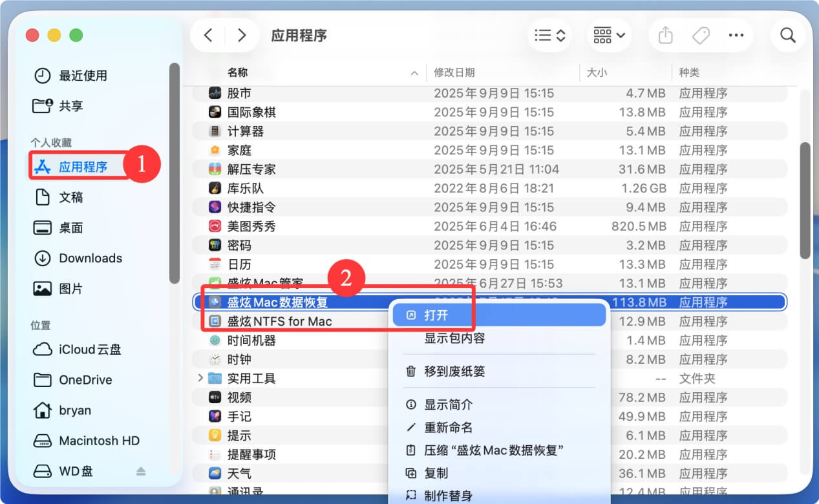819x504 pixels.
Task: Select the 库乐队 app icon
Action: point(214,188)
